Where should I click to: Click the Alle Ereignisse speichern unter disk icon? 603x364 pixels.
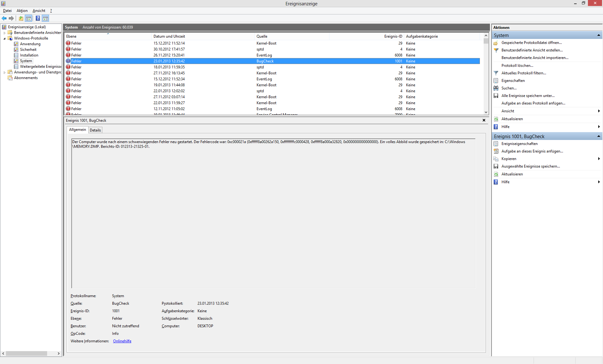(496, 96)
